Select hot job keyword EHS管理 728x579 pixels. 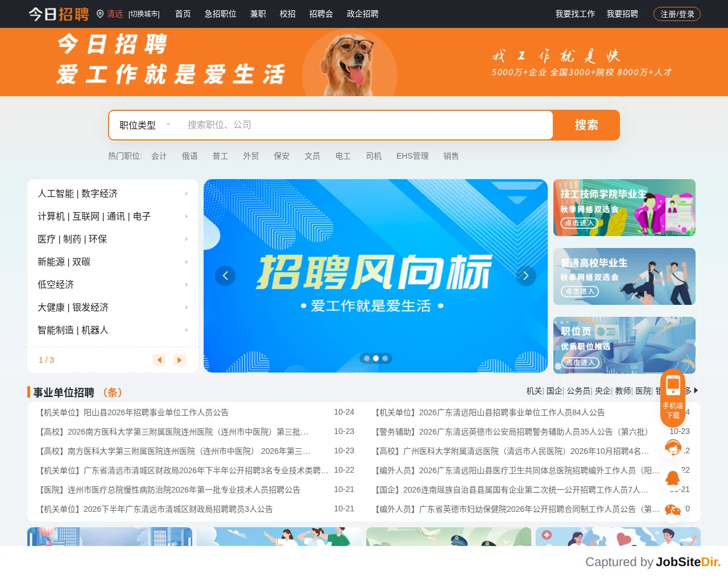pos(413,156)
